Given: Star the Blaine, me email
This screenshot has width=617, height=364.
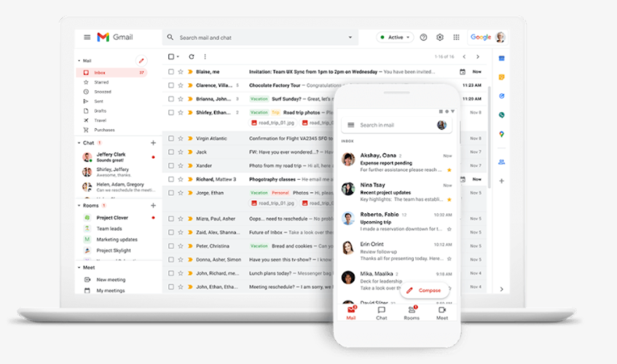Looking at the screenshot, I should pos(181,71).
